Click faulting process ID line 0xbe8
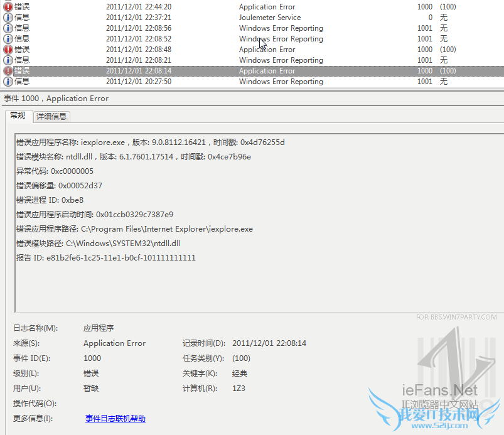This screenshot has width=504, height=435. [x=50, y=200]
